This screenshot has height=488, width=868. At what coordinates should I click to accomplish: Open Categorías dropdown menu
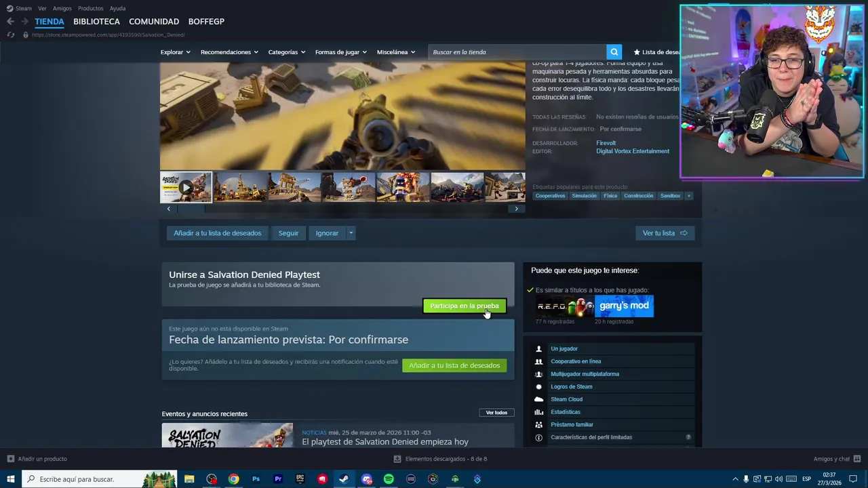point(287,52)
